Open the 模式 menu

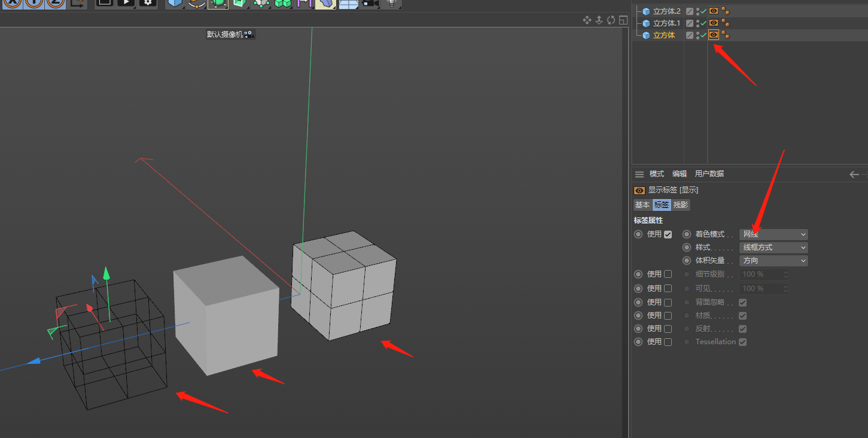(657, 174)
